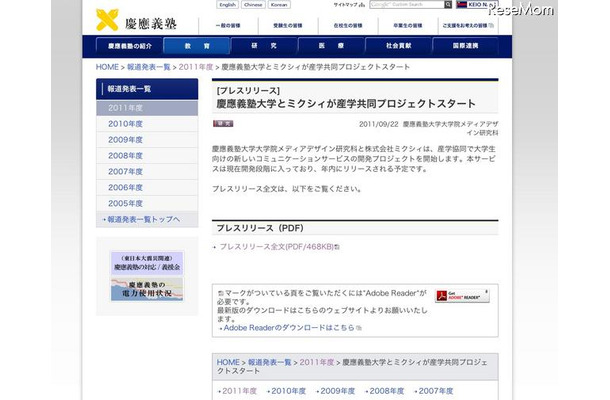Select 2008年度 in the sidebar
The width and height of the screenshot is (610, 400).
tap(147, 156)
